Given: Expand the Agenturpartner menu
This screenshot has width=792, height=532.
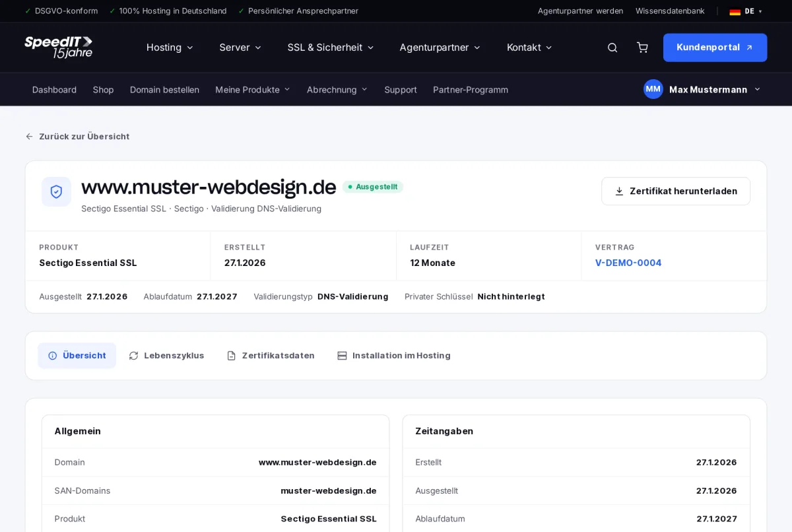Looking at the screenshot, I should [x=440, y=48].
